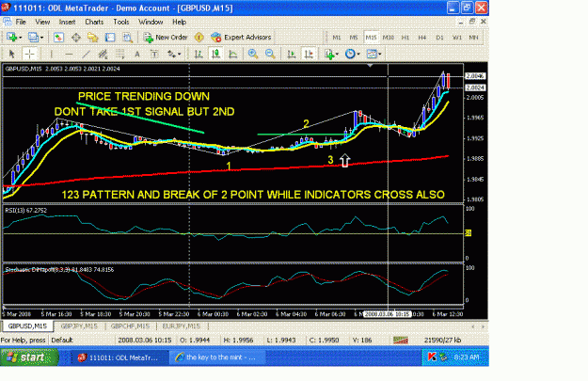588x381 pixels.
Task: Select 'the key to the mint' taskbar button
Action: point(216,357)
